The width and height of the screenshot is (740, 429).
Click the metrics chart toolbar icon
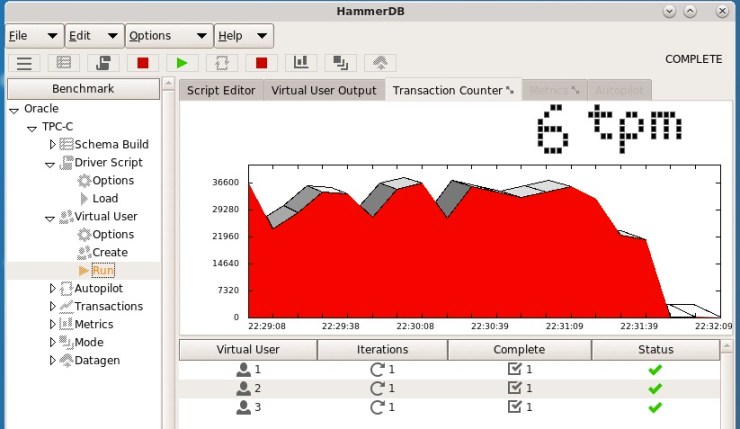click(301, 63)
